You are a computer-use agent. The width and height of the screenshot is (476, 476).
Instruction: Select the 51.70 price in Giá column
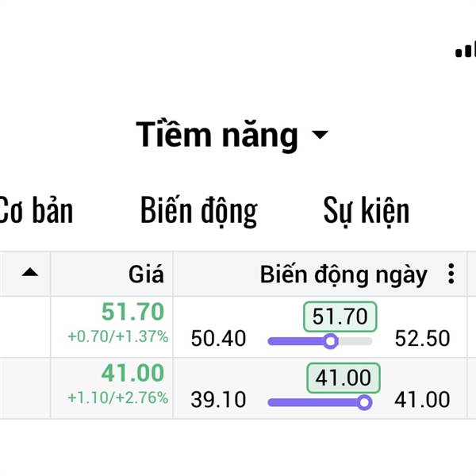[132, 312]
